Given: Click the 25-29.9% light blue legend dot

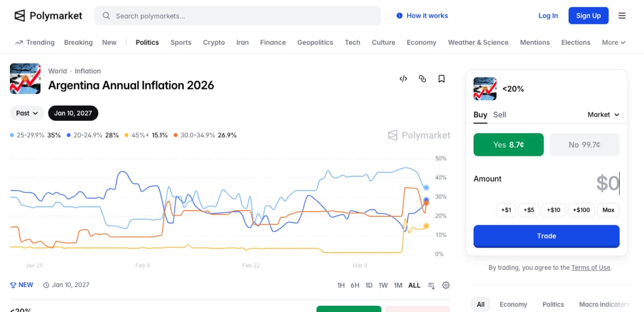Looking at the screenshot, I should (x=12, y=135).
